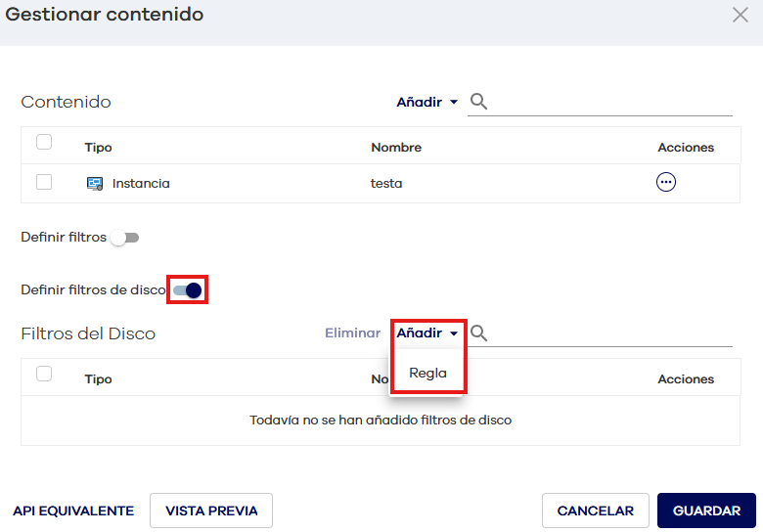Click the Contenido search magnifier icon

(x=479, y=102)
